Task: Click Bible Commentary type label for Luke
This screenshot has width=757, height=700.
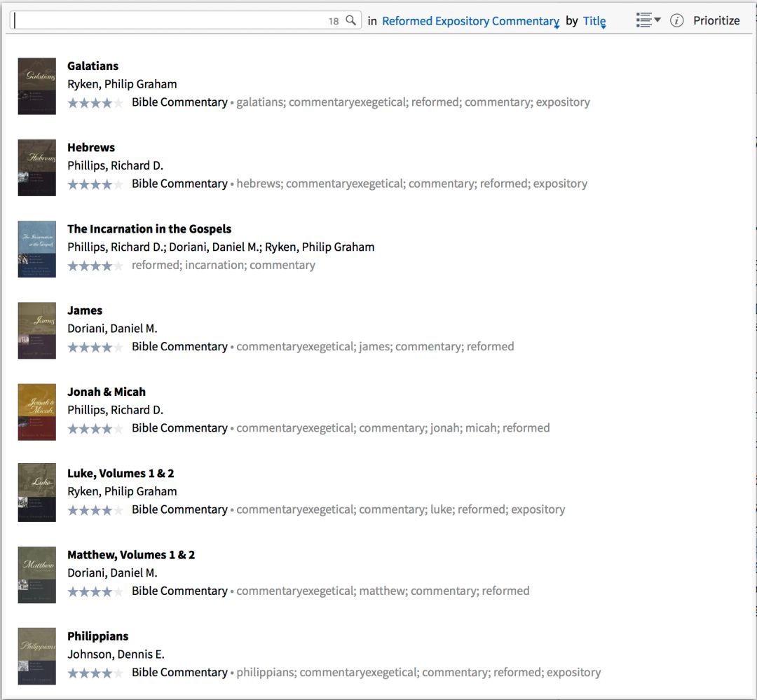Action: tap(179, 509)
